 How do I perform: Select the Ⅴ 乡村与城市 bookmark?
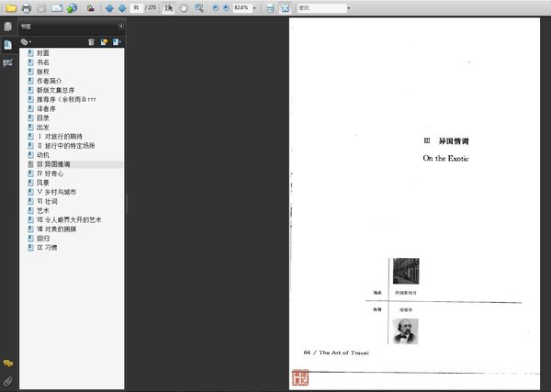coord(56,192)
